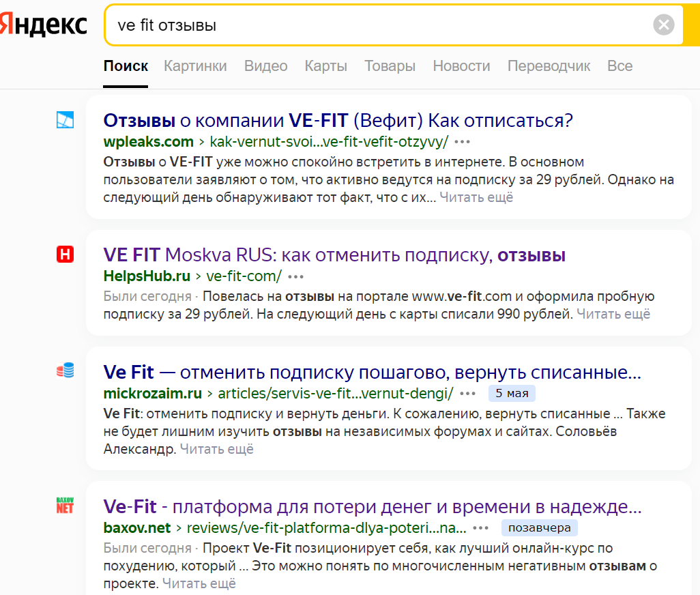Click the '5 мая' date badge

coord(512,394)
